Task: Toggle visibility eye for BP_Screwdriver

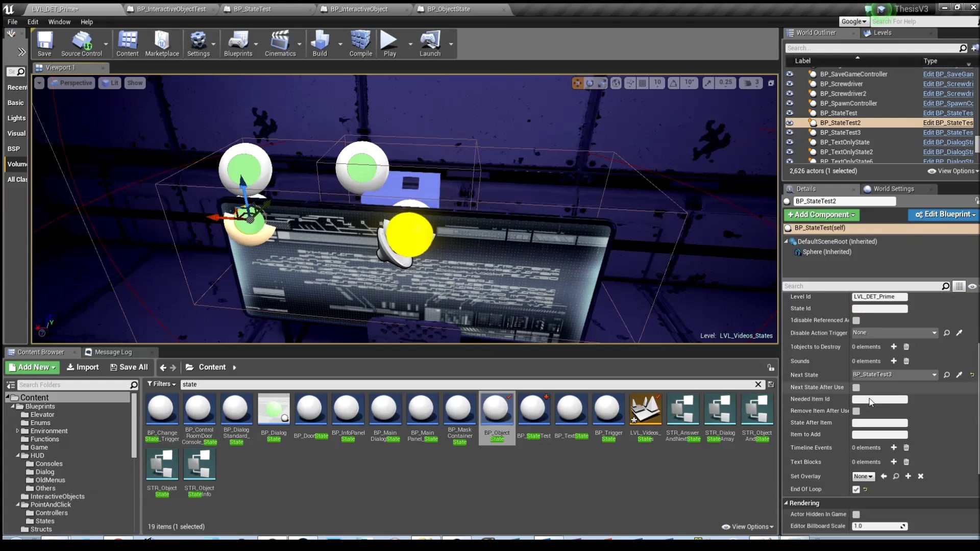Action: 790,84
